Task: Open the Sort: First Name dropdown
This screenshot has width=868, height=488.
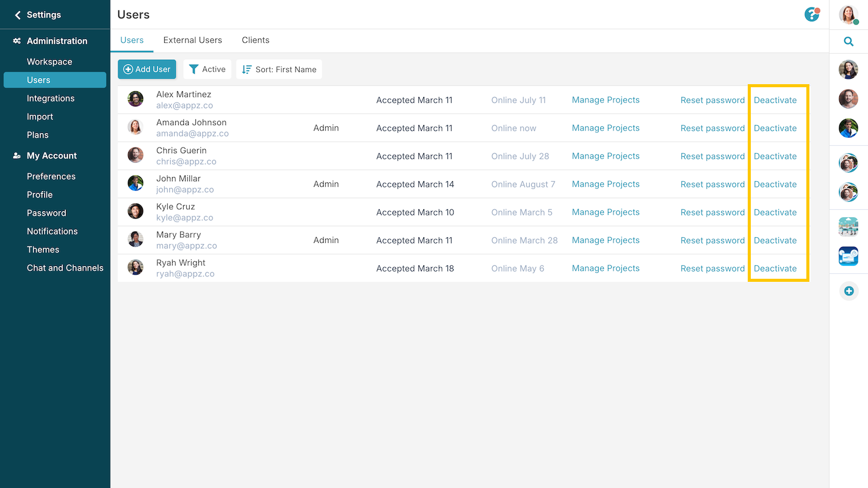Action: click(279, 69)
